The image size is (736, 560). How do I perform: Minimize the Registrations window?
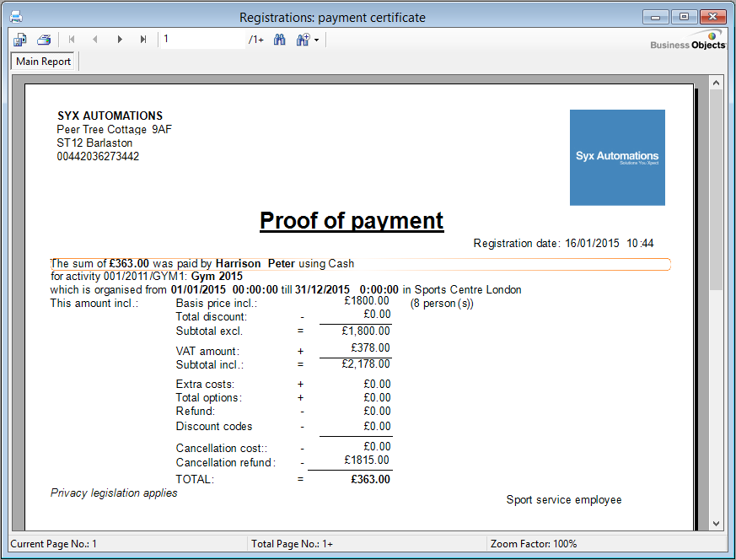pos(656,17)
